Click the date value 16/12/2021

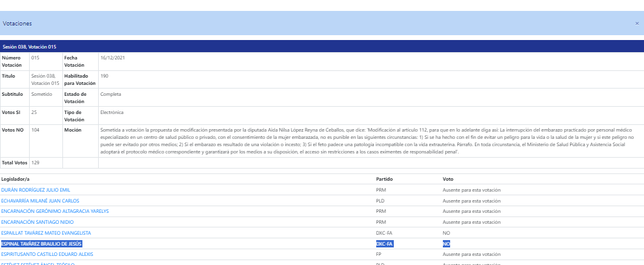click(x=113, y=58)
